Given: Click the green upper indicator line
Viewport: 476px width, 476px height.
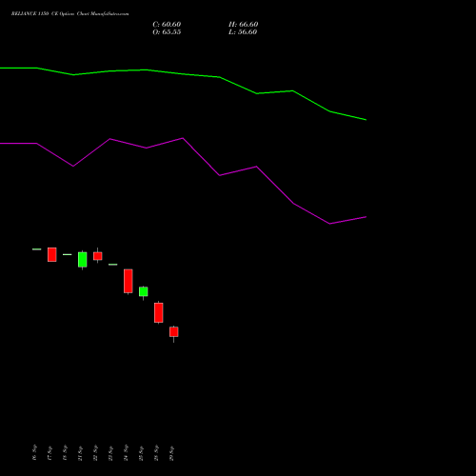Looking at the screenshot, I should [183, 73].
